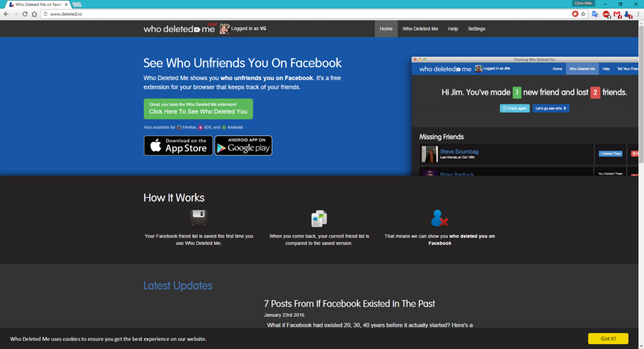The height and width of the screenshot is (349, 644).
Task: Open the Home nav item
Action: 386,29
